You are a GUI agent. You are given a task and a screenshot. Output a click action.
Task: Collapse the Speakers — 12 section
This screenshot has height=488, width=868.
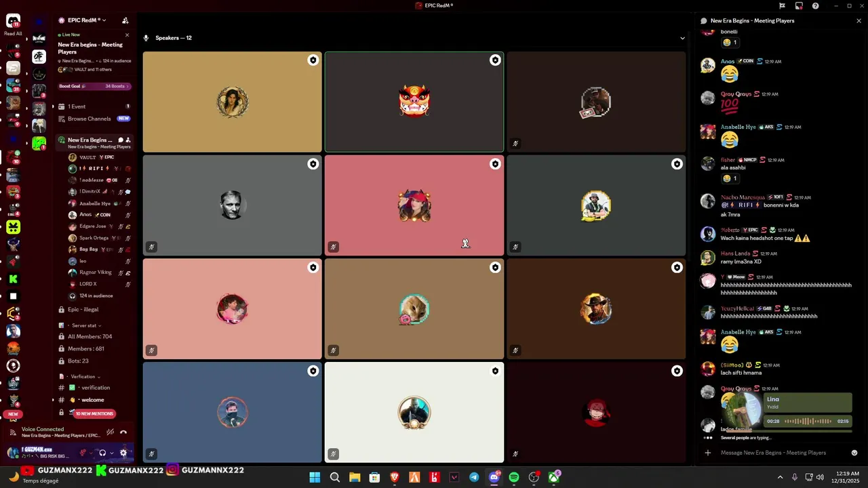(x=682, y=38)
